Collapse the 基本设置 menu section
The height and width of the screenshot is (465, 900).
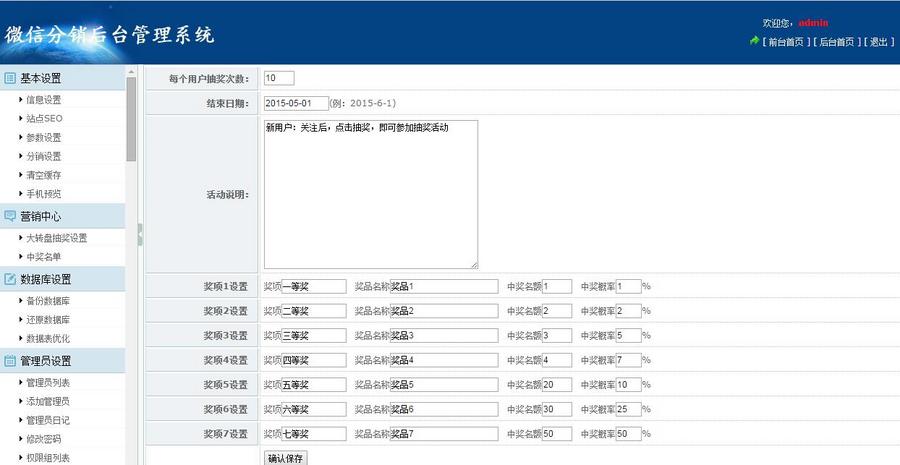pos(63,78)
